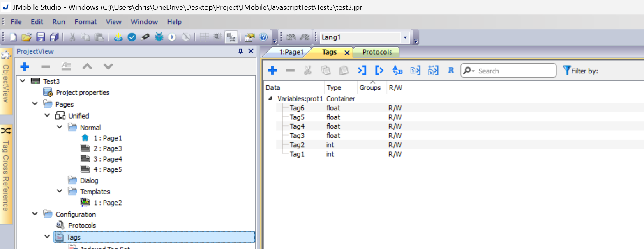
Task: Collapse the Tags tree node
Action: pyautogui.click(x=47, y=237)
